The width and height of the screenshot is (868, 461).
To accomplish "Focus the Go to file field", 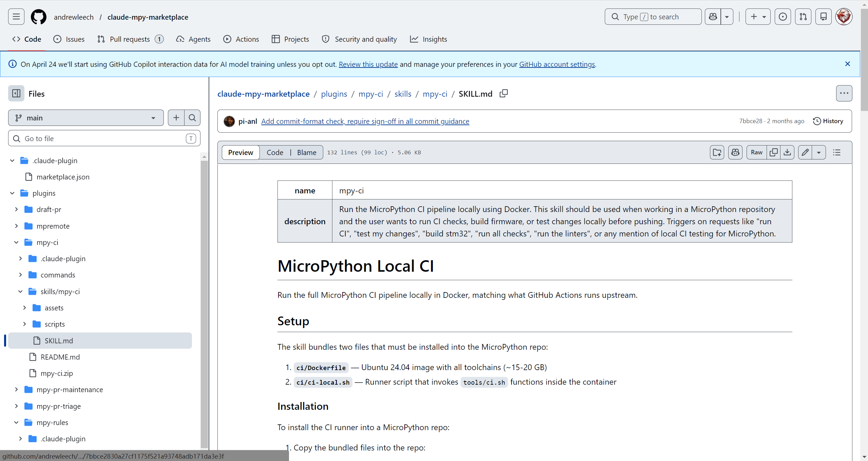I will [104, 138].
